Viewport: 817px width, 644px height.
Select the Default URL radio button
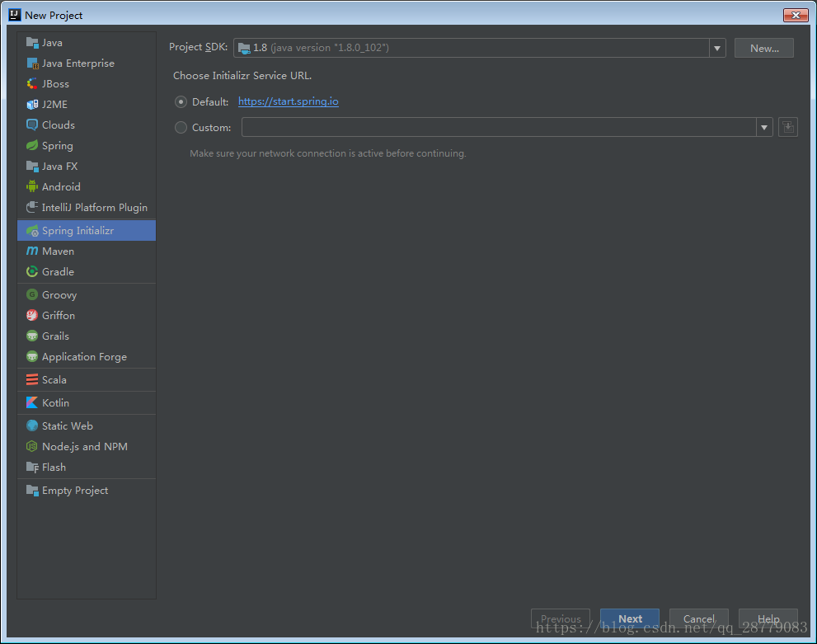181,102
